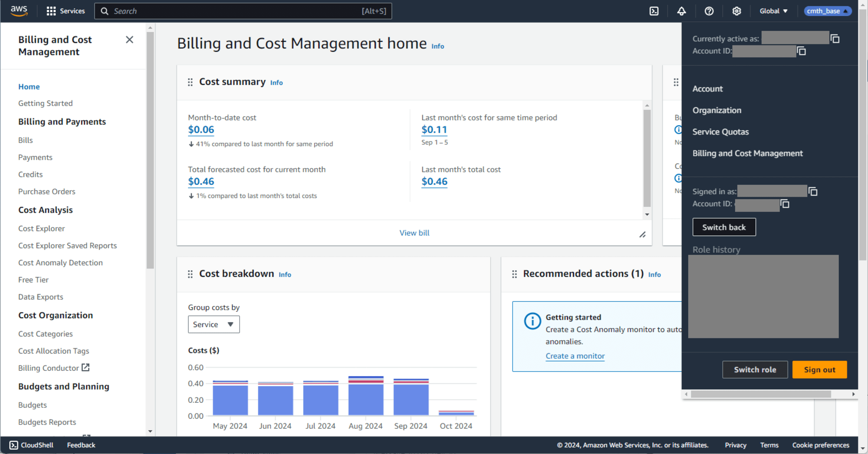Click the AWS logo home icon
This screenshot has height=454, width=868.
pyautogui.click(x=19, y=11)
